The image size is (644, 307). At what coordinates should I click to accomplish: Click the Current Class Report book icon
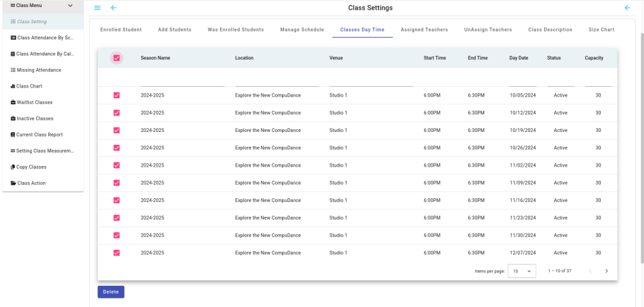pos(13,135)
